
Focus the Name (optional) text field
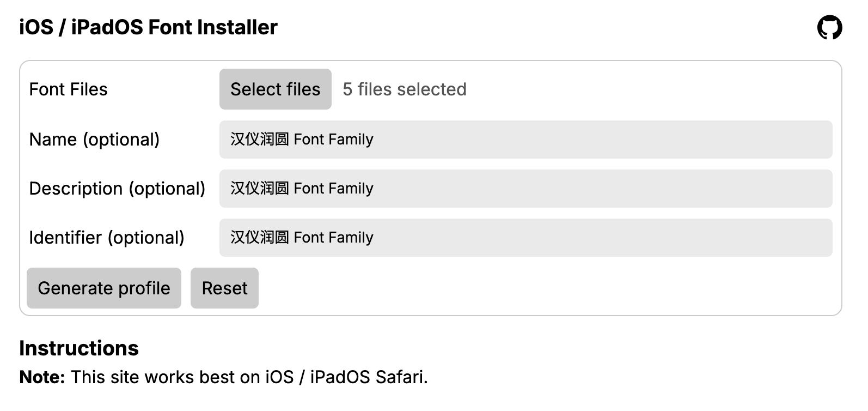(525, 140)
